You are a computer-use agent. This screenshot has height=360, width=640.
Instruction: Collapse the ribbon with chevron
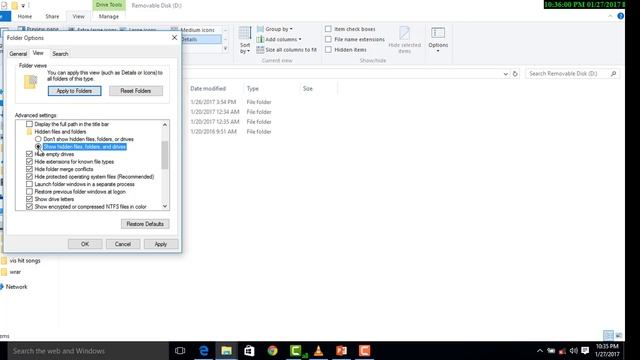(610, 16)
